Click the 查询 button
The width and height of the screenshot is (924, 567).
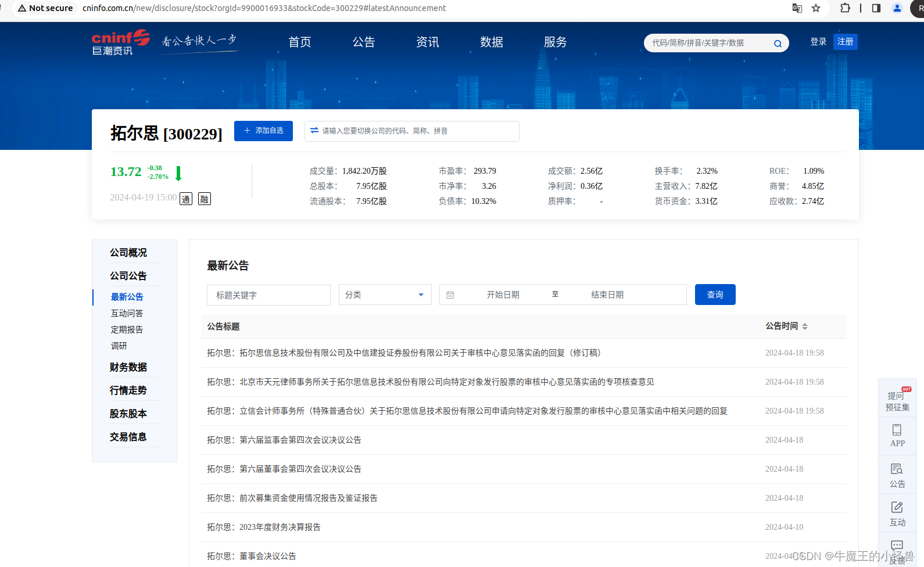(715, 295)
